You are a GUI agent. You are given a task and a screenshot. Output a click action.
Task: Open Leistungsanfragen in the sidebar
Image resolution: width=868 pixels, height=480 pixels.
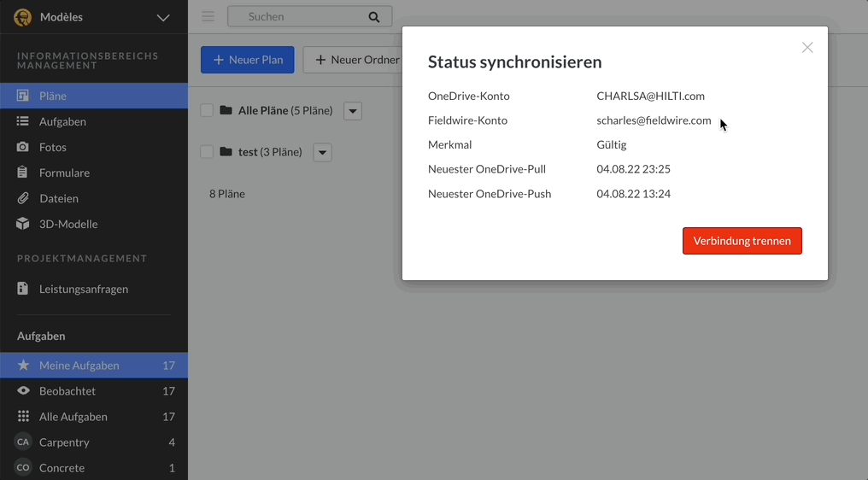pyautogui.click(x=94, y=289)
